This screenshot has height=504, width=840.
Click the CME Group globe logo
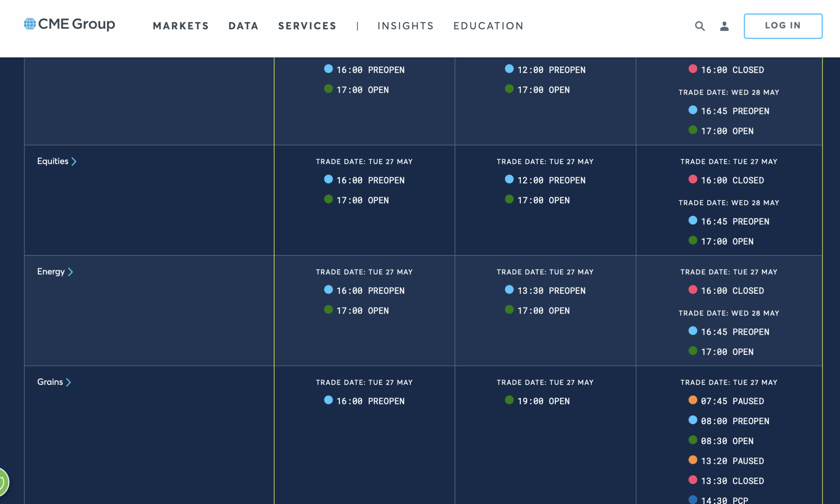pos(30,24)
